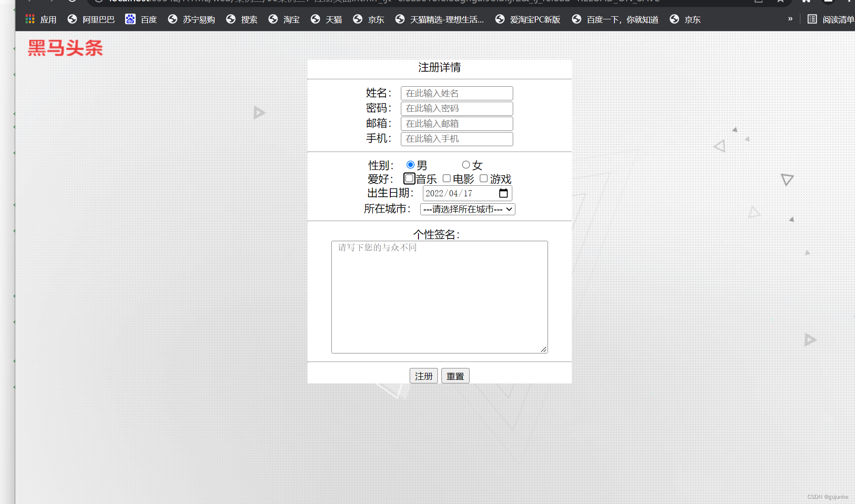
Task: Click the 在此输入邮箱 email input
Action: click(x=456, y=124)
